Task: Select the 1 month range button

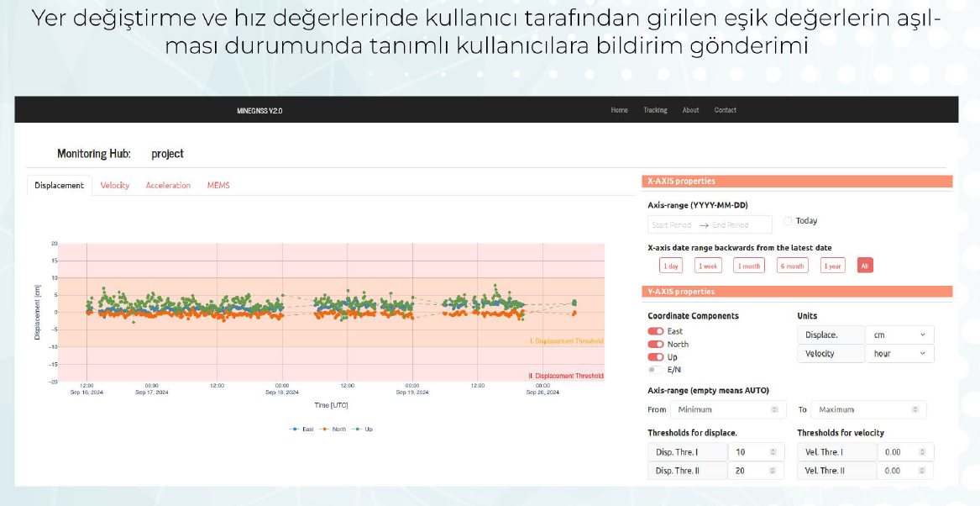Action: [x=749, y=266]
